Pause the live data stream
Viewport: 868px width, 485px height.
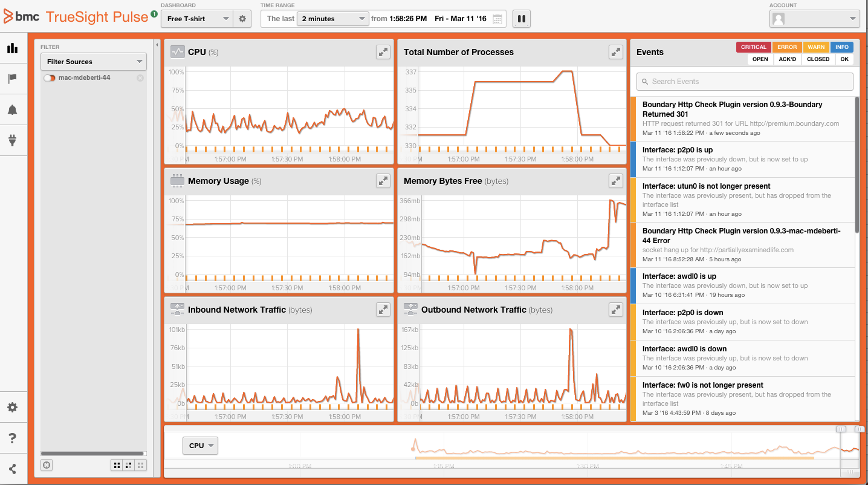coord(522,19)
